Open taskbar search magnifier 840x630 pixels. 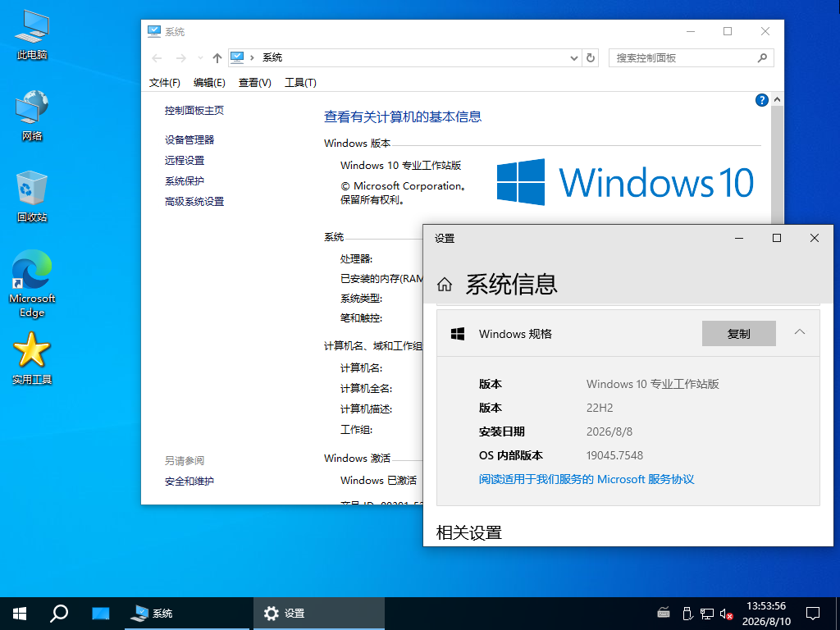59,614
